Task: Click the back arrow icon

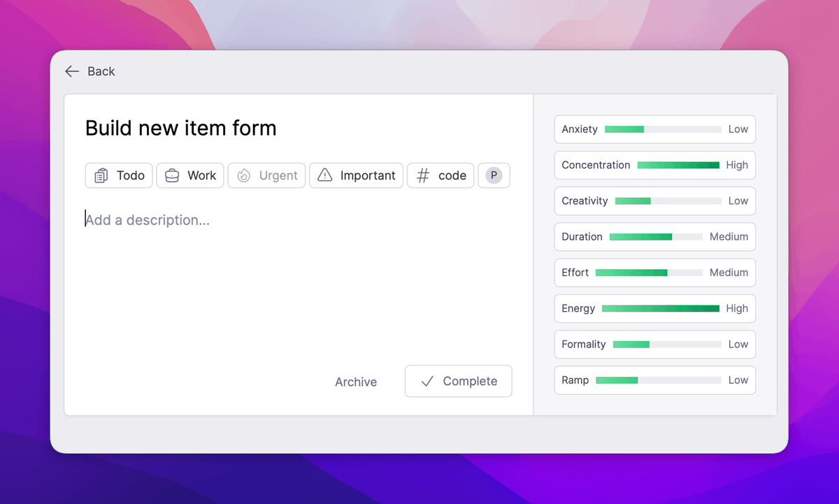Action: (71, 71)
